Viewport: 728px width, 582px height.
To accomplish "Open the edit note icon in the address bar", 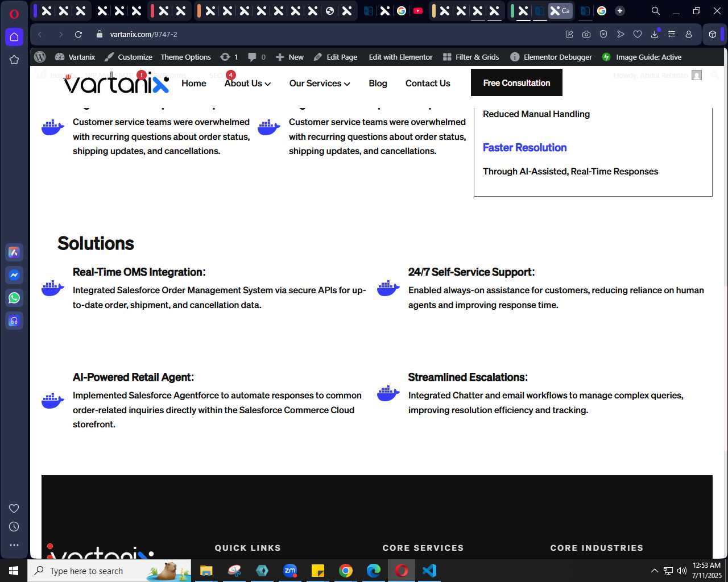I will point(569,34).
